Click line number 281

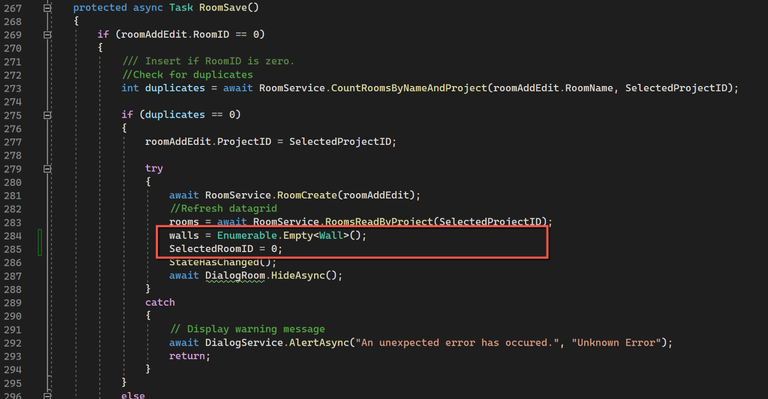[13, 195]
